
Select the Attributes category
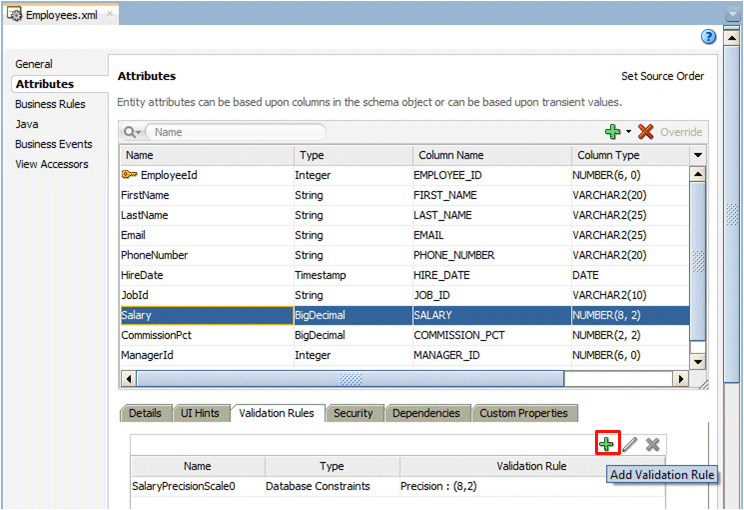pos(45,84)
